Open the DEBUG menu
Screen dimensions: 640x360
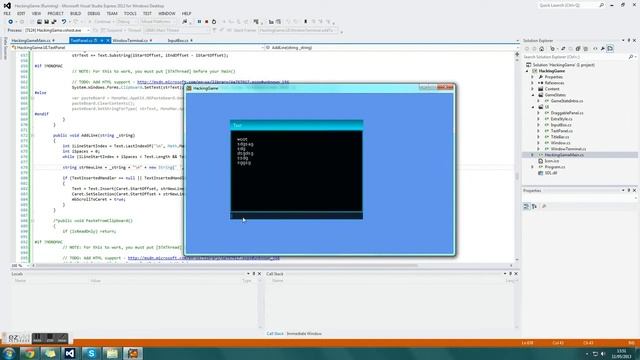93,13
